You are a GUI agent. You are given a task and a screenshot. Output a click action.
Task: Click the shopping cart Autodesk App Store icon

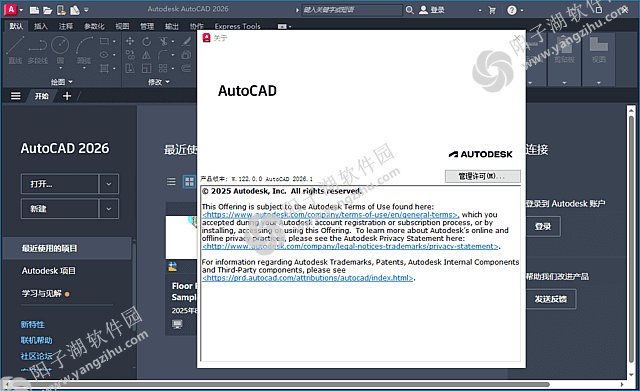(492, 10)
